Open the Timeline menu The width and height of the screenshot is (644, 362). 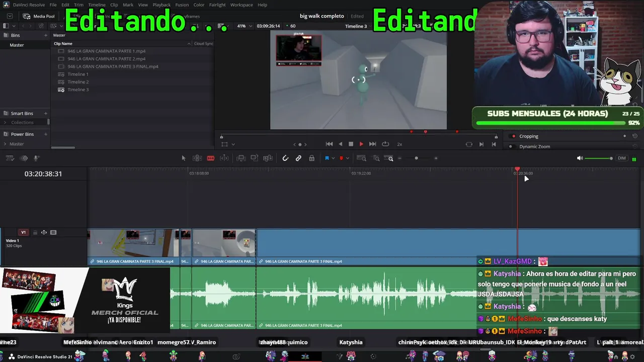(x=97, y=5)
